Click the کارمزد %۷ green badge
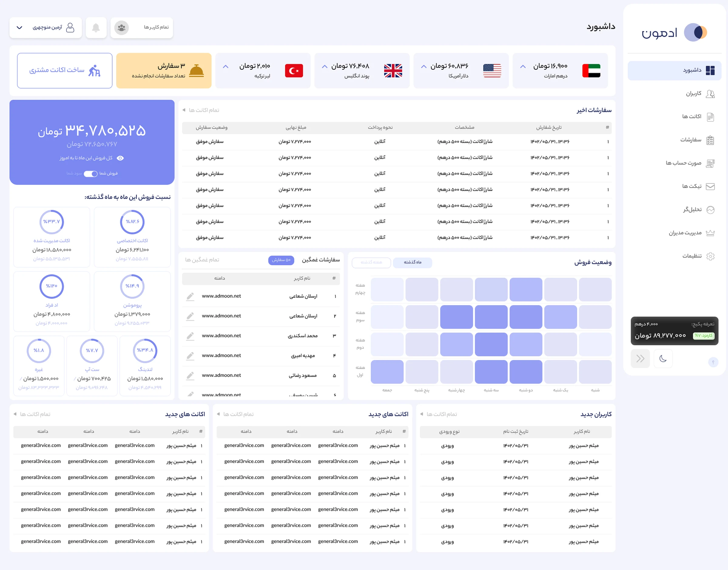This screenshot has height=570, width=728. pyautogui.click(x=704, y=336)
